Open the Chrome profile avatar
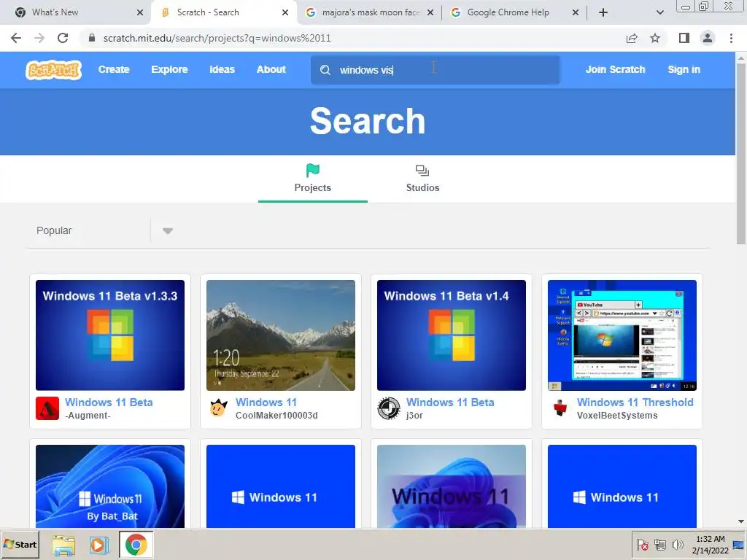 click(708, 38)
